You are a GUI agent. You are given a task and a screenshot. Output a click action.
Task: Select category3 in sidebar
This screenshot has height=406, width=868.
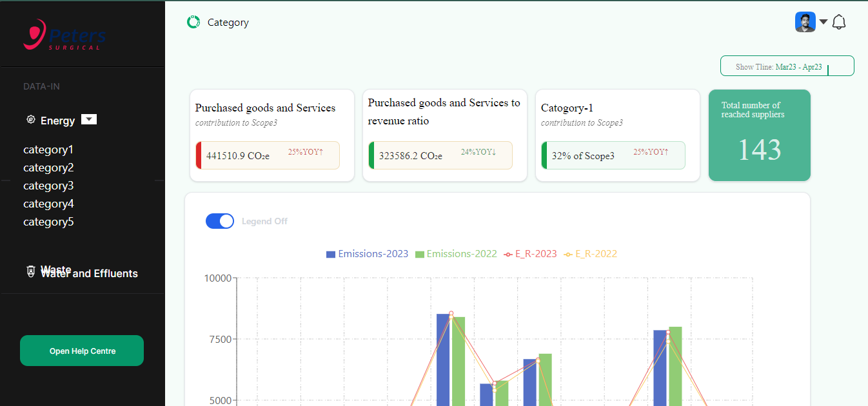click(x=48, y=186)
